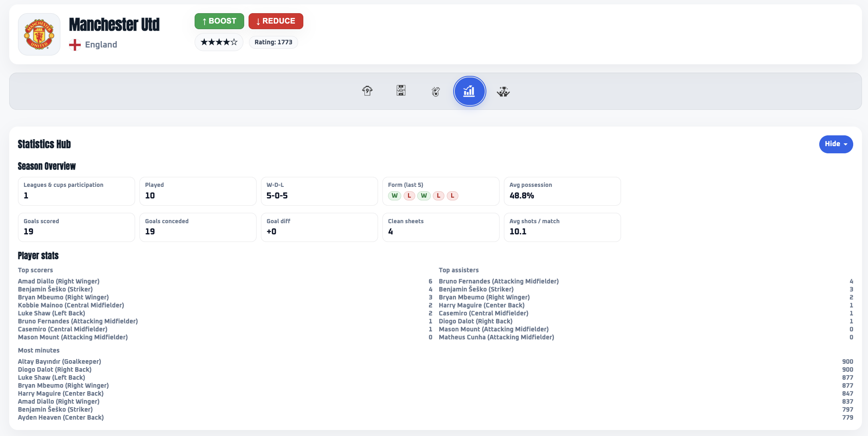Select Benjamin Šeško in Most minutes
The height and width of the screenshot is (436, 868).
436,410
